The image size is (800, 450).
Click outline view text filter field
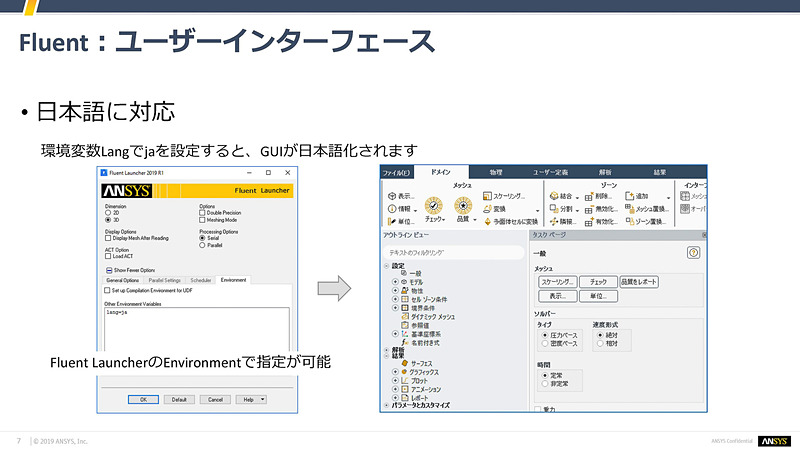point(454,253)
